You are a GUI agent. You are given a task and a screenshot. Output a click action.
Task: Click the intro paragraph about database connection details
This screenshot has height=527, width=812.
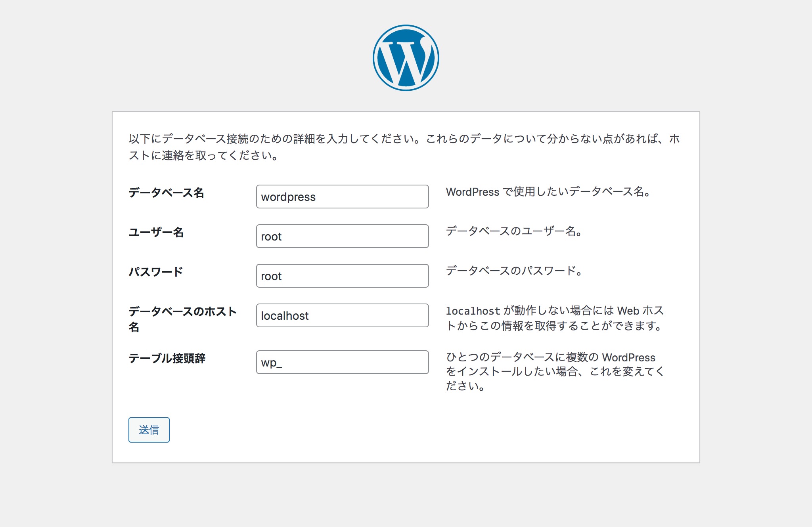point(404,147)
